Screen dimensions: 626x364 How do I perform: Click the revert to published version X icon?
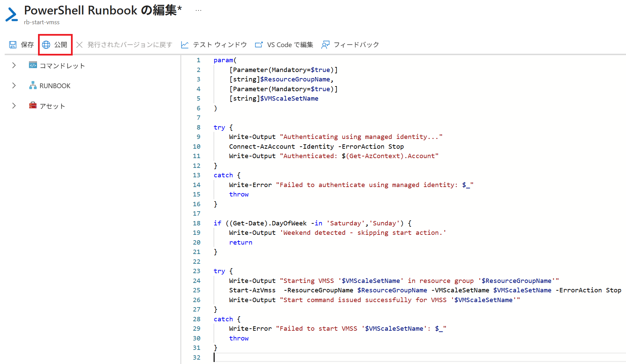coord(79,45)
